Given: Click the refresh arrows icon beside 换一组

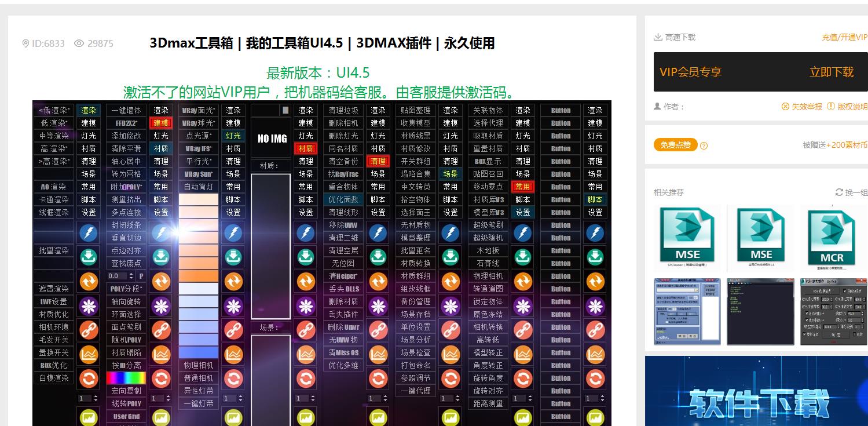Looking at the screenshot, I should point(840,192).
